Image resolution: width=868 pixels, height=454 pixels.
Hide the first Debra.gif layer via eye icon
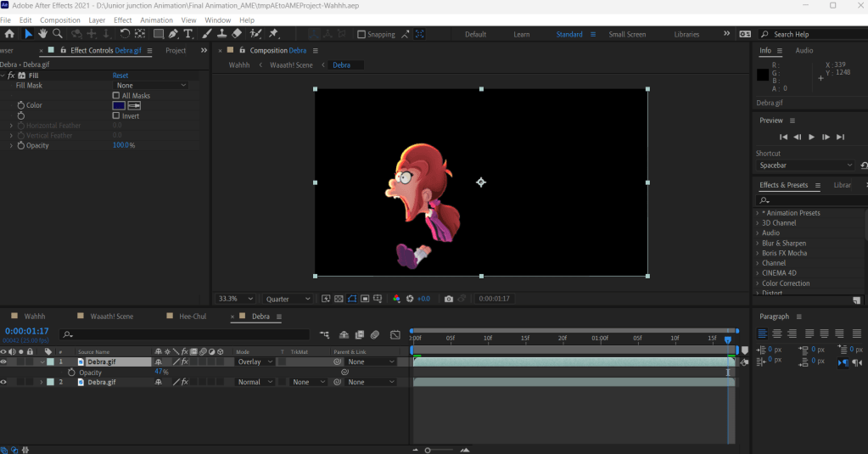coord(3,362)
